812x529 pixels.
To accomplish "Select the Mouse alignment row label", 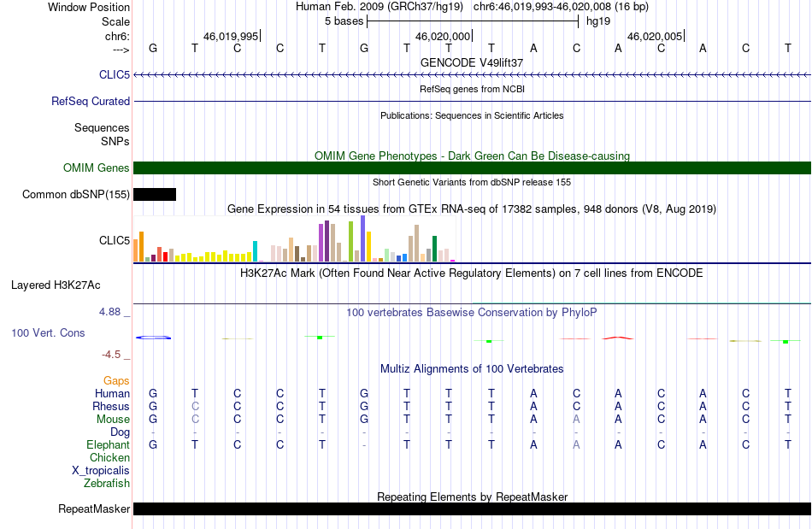I will tap(113, 420).
